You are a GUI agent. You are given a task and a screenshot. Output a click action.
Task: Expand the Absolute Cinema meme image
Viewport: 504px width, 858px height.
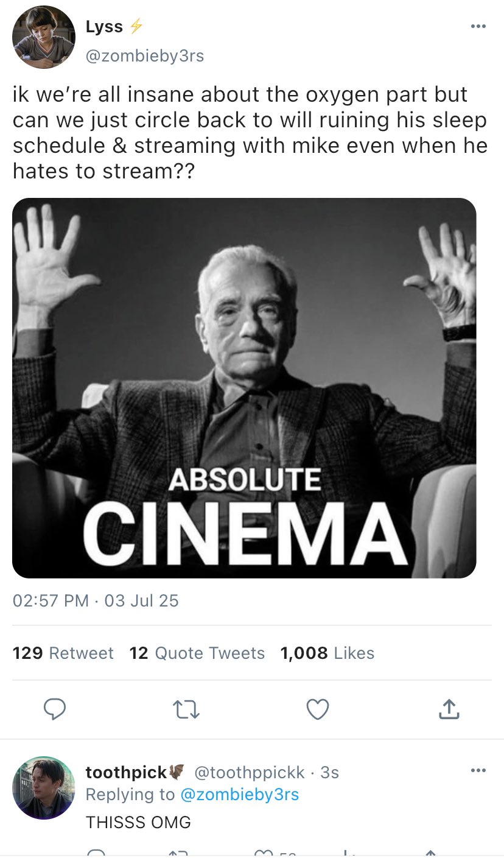244,388
